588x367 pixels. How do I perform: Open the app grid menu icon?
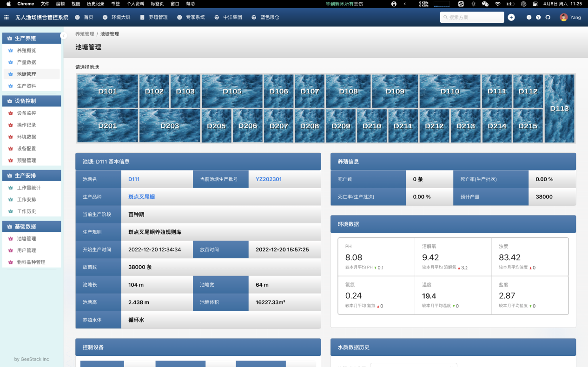7,17
